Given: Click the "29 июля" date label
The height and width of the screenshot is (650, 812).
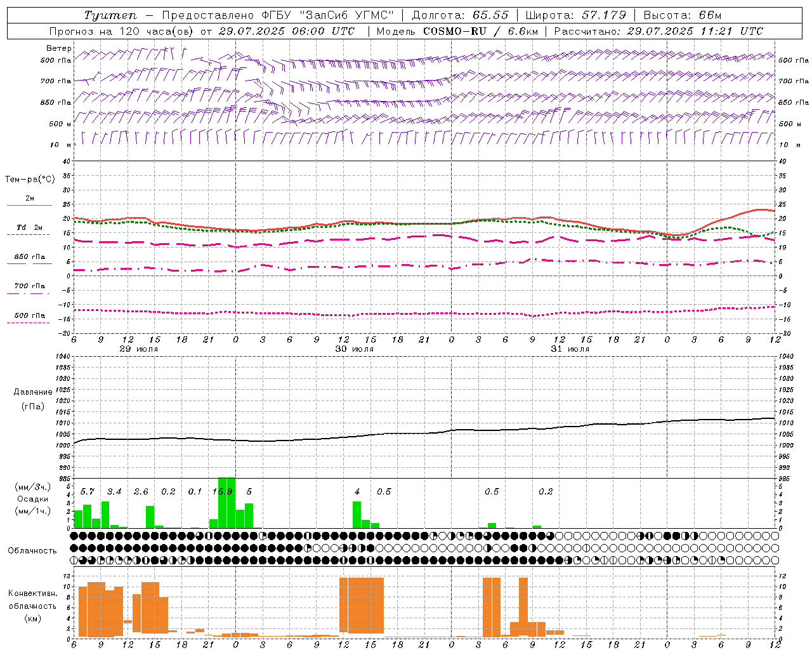Looking at the screenshot, I should coord(139,349).
